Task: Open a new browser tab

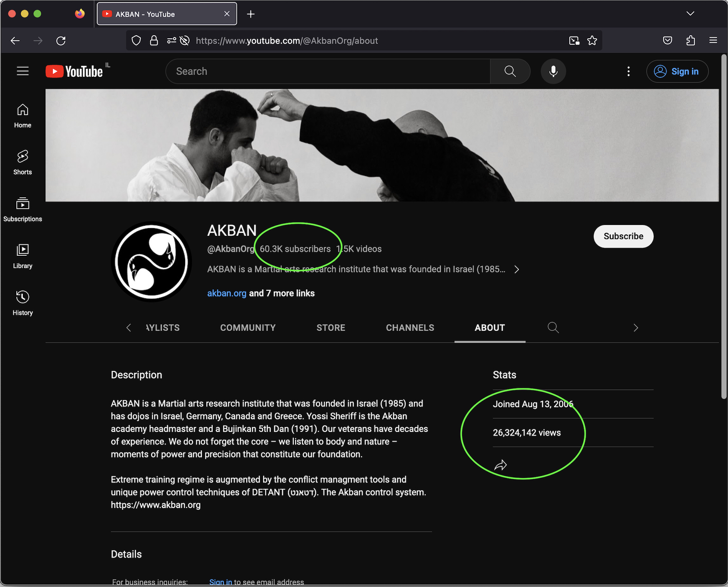Action: tap(251, 14)
